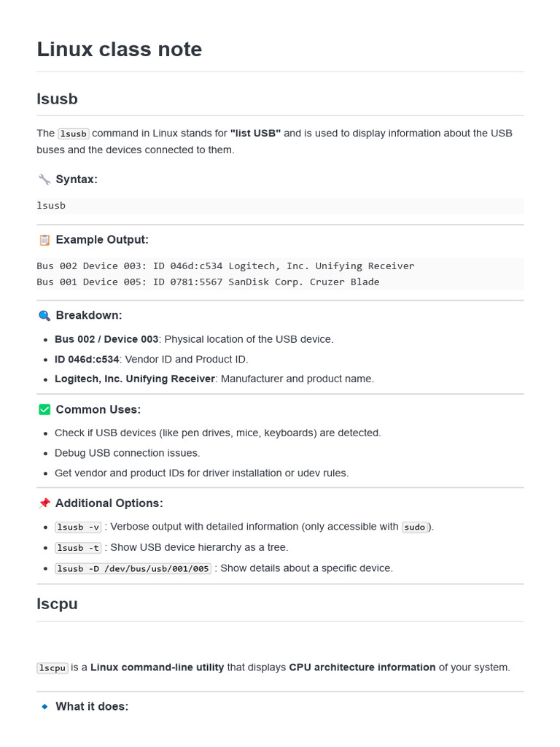Click the lsusb -D /dev/bus/usb/001/005 code
The width and height of the screenshot is (560, 747).
click(133, 569)
